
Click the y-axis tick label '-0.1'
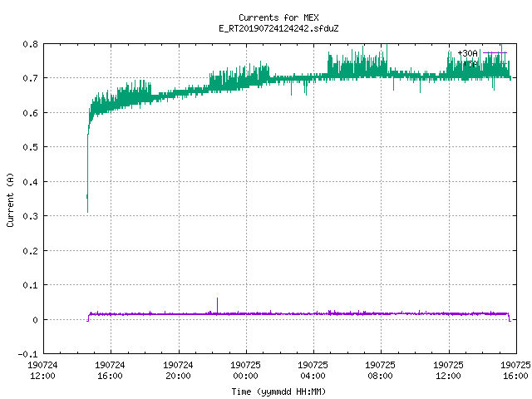[27, 354]
